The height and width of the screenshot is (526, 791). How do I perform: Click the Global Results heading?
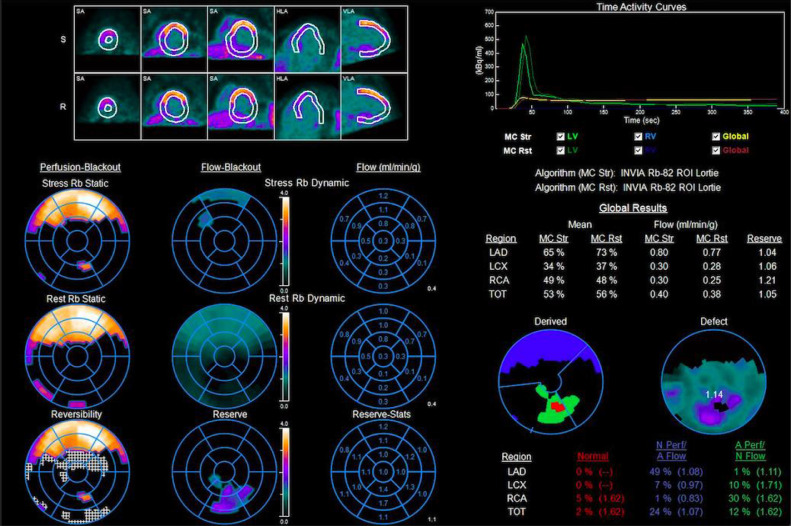(x=633, y=208)
